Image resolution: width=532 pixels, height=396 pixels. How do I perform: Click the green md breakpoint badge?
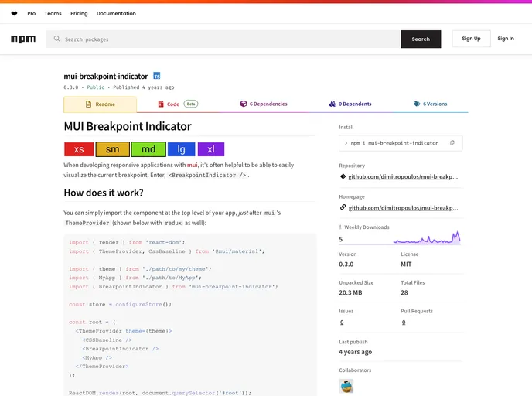click(148, 149)
